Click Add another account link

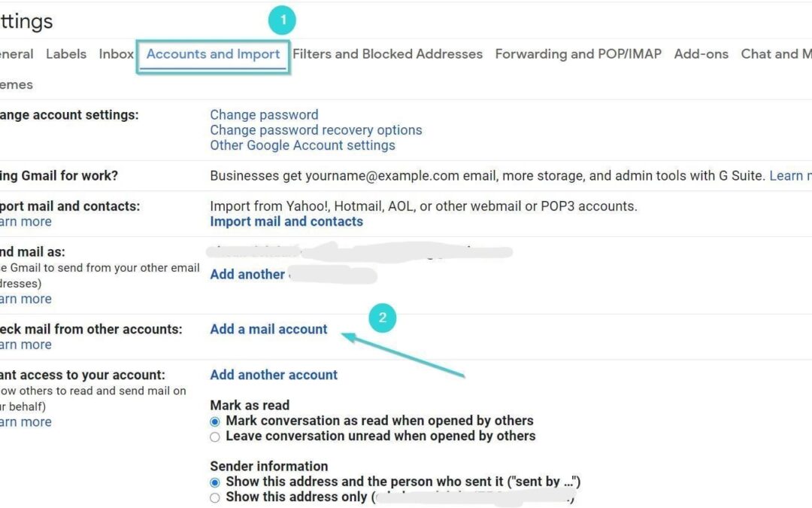tap(274, 375)
